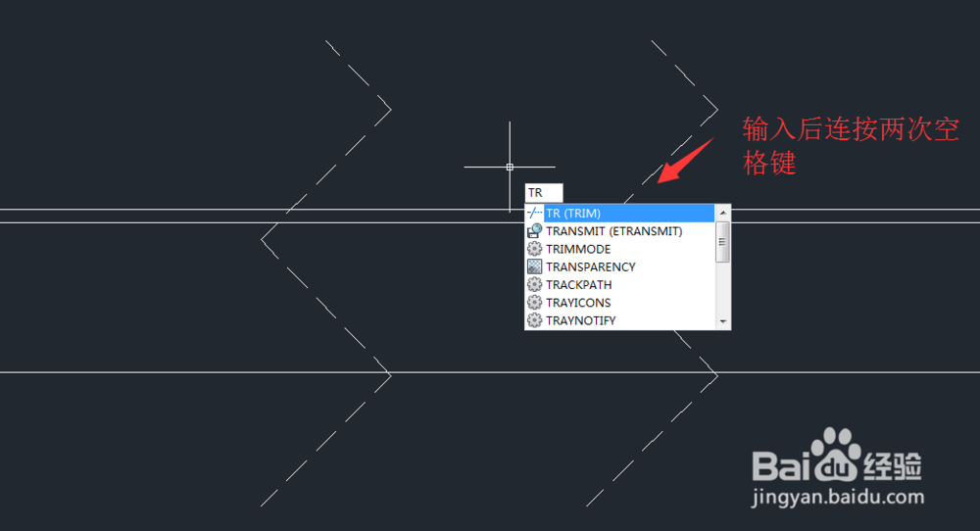Click the TRIM command icon

tap(534, 213)
